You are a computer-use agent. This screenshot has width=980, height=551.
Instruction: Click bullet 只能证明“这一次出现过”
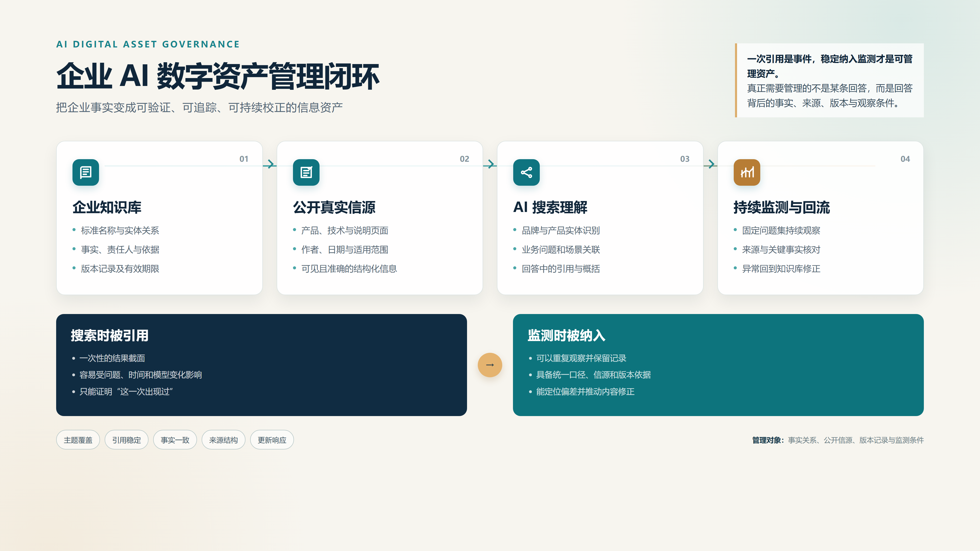[x=126, y=392]
